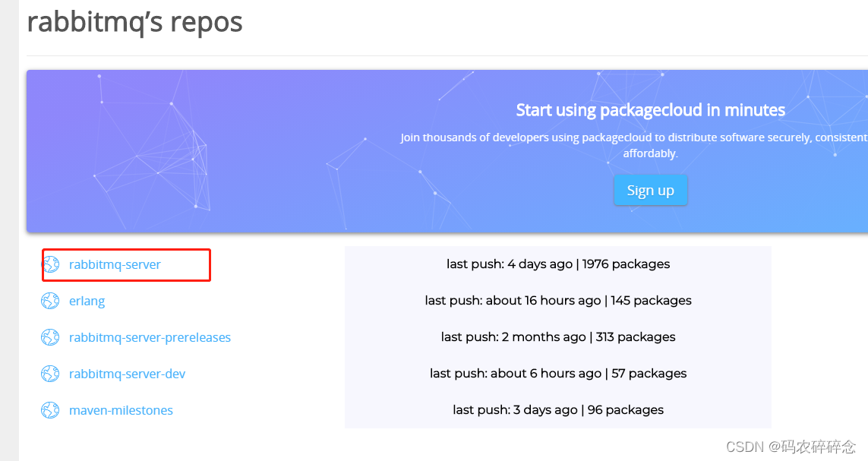Click 'last push: about 6 hours ago | 57 packages'
The image size is (868, 461).
coord(558,374)
